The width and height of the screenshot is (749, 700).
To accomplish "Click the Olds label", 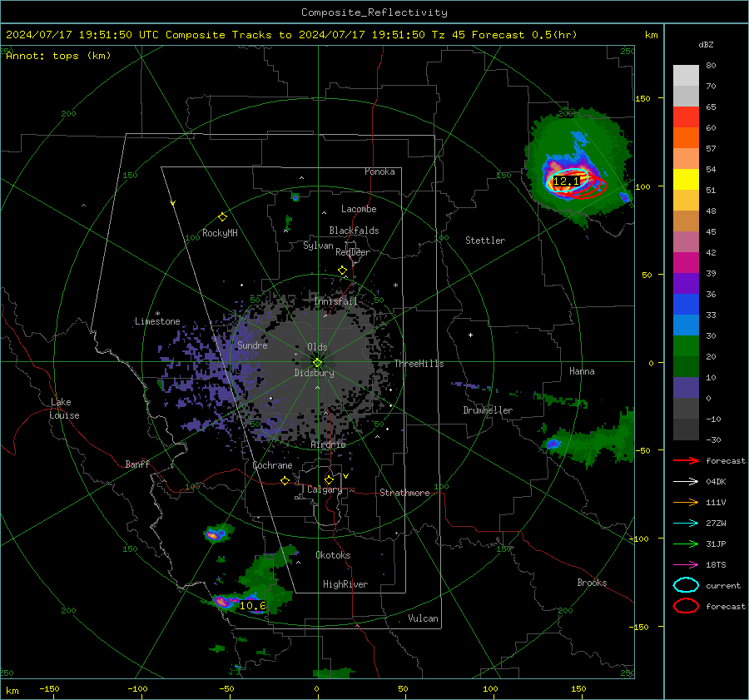I will [317, 347].
